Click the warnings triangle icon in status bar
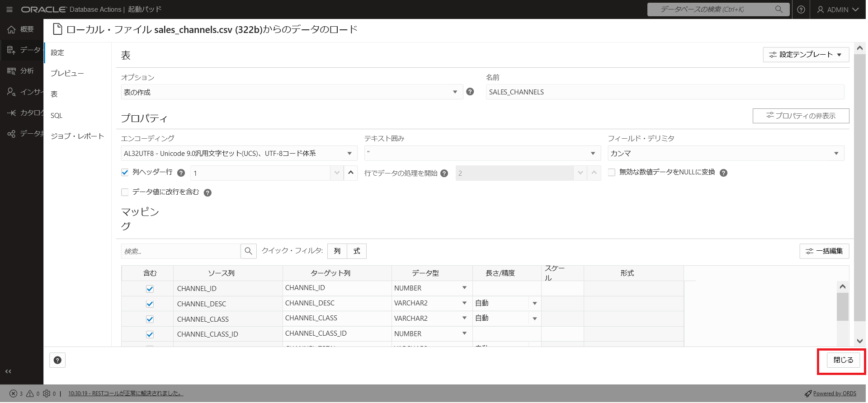 [x=30, y=394]
